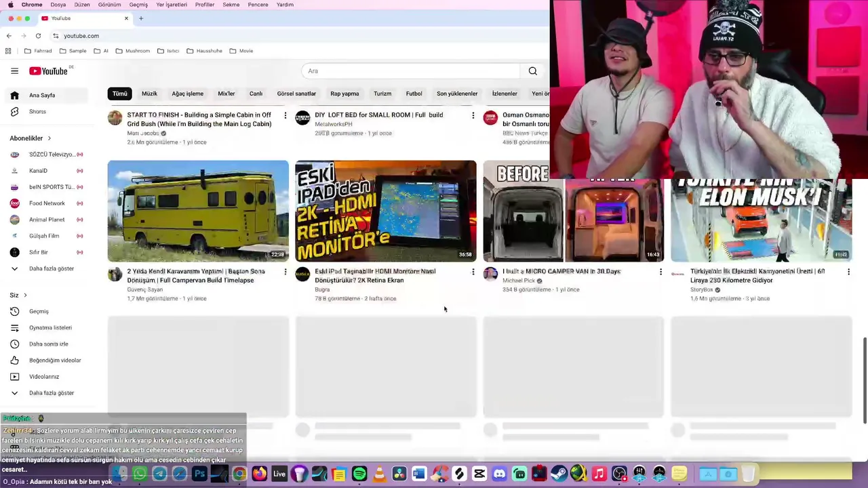Open Spotify from the Dock
This screenshot has height=488, width=868.
pos(359,474)
